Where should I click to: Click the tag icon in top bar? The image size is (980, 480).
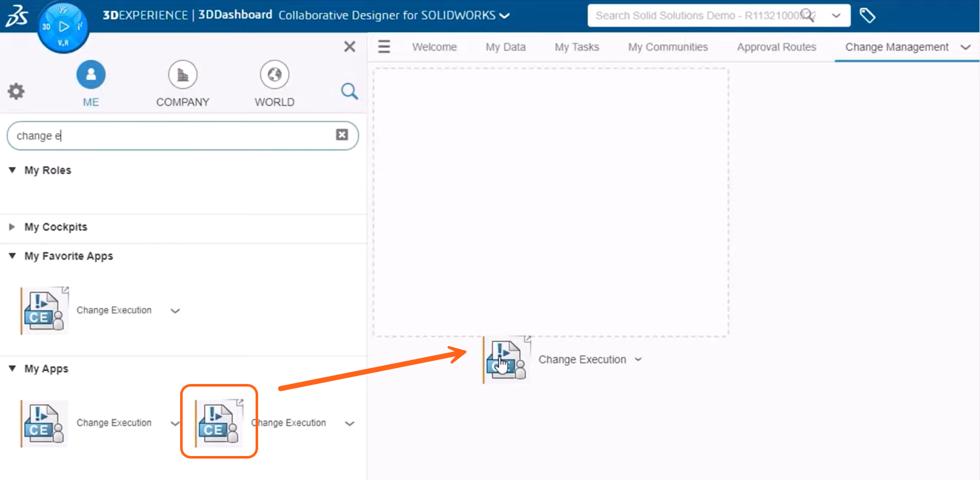point(867,16)
